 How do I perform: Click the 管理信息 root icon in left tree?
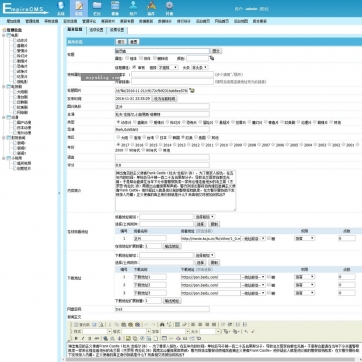point(5,30)
